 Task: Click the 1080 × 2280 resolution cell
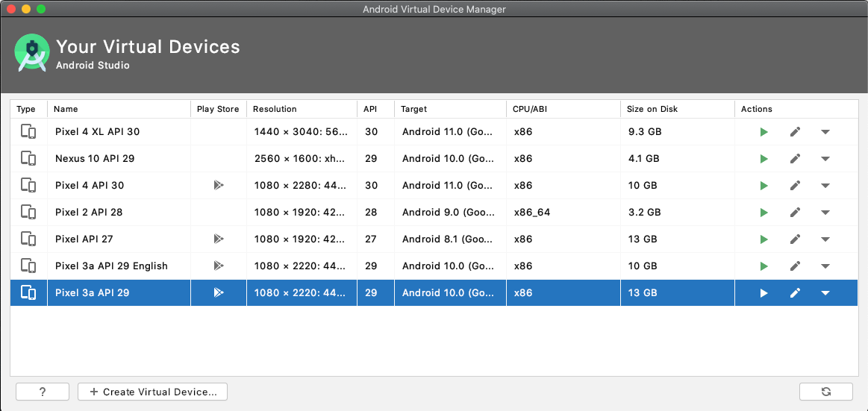[x=301, y=185]
